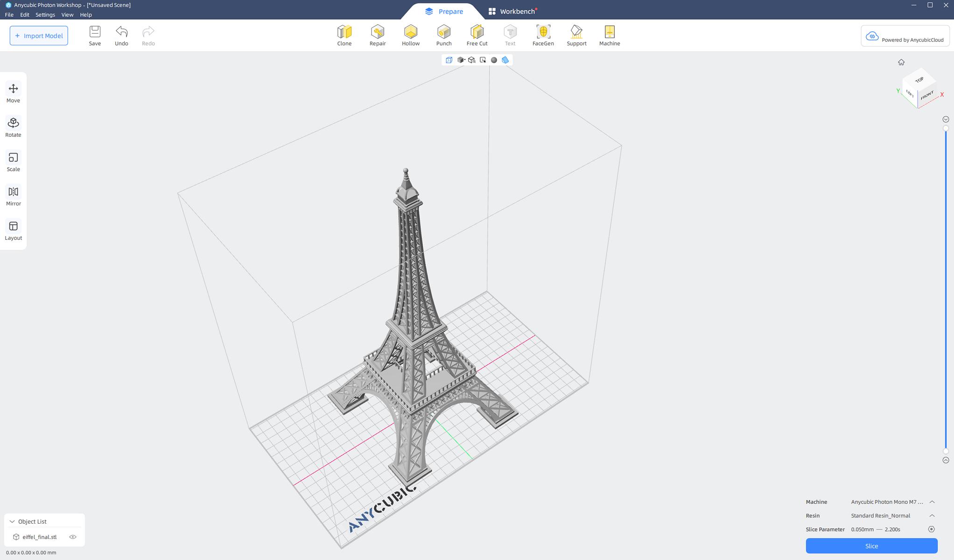Collapse the Object List panel
954x560 pixels.
click(12, 521)
